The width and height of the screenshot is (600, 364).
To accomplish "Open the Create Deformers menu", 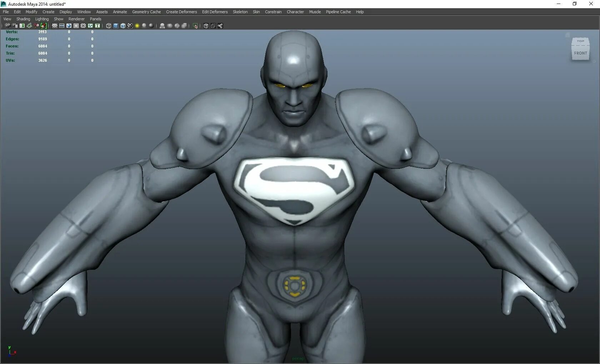I will pyautogui.click(x=181, y=12).
